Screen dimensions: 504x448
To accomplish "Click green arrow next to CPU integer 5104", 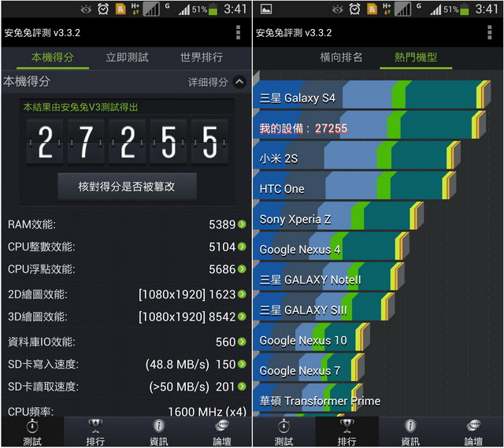I will coord(242,246).
